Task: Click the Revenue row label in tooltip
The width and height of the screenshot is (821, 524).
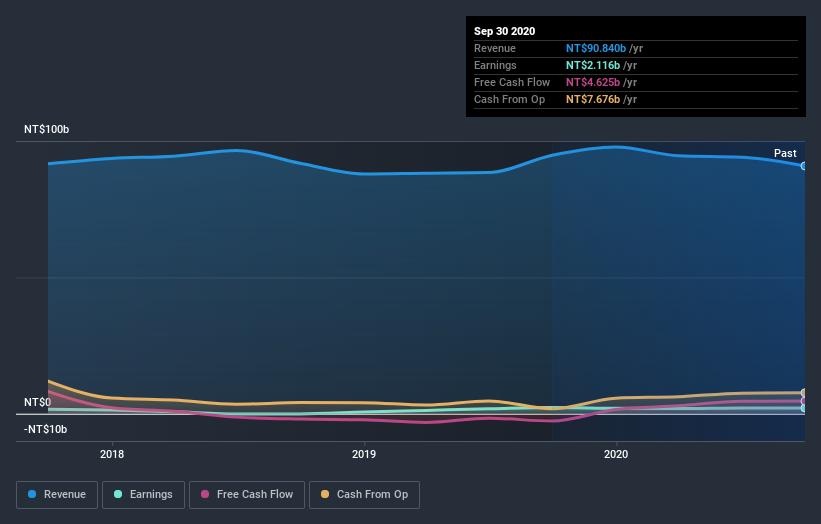Action: tap(495, 48)
